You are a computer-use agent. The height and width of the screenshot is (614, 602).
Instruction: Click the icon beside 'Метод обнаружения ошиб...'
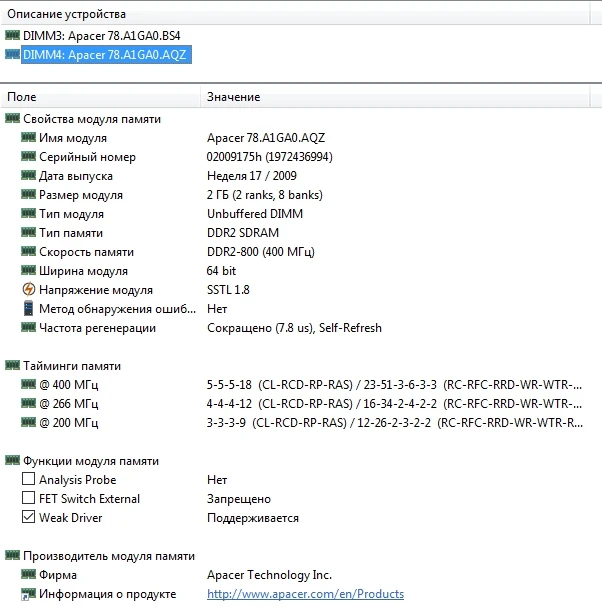click(28, 308)
